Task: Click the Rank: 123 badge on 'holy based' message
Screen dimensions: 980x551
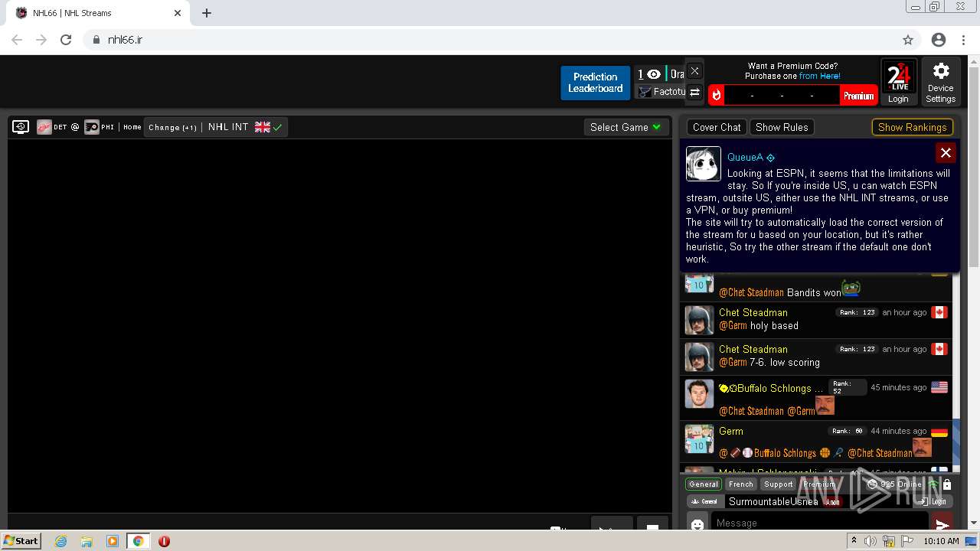Action: 857,312
